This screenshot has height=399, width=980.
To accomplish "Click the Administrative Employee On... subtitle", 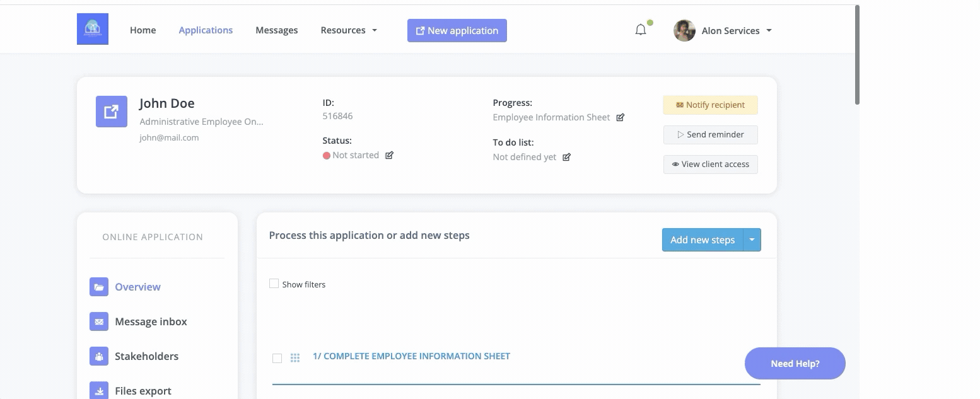I will pos(201,122).
